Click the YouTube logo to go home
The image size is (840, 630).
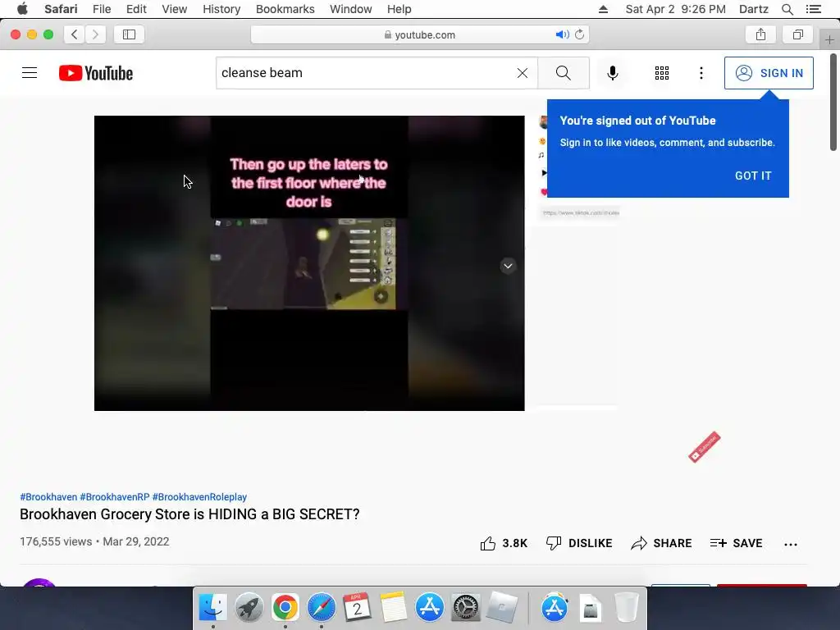pyautogui.click(x=96, y=73)
